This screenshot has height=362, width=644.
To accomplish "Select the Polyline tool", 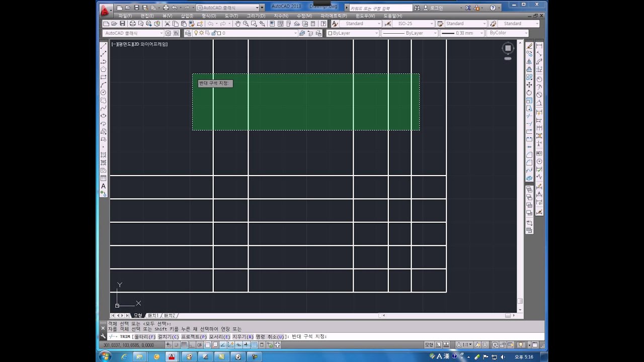I will [104, 62].
